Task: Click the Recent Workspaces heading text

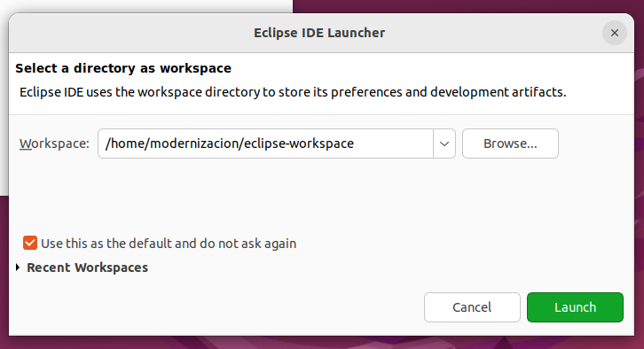Action: click(x=88, y=268)
